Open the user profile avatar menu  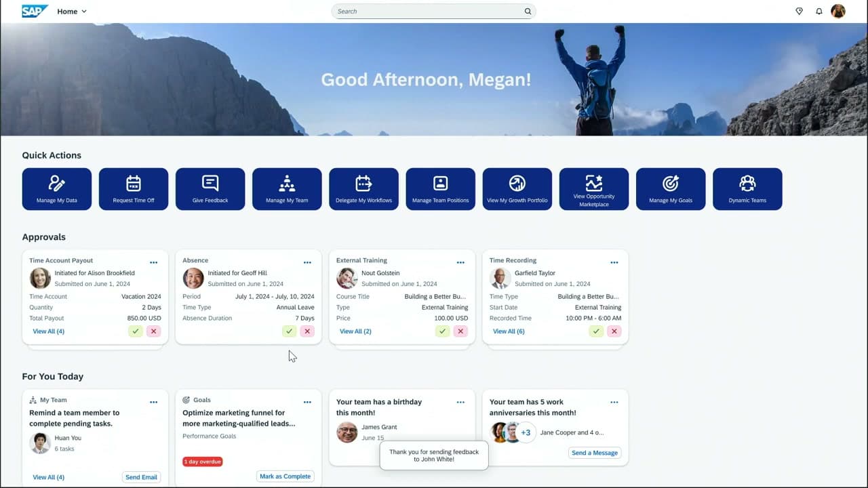[838, 11]
